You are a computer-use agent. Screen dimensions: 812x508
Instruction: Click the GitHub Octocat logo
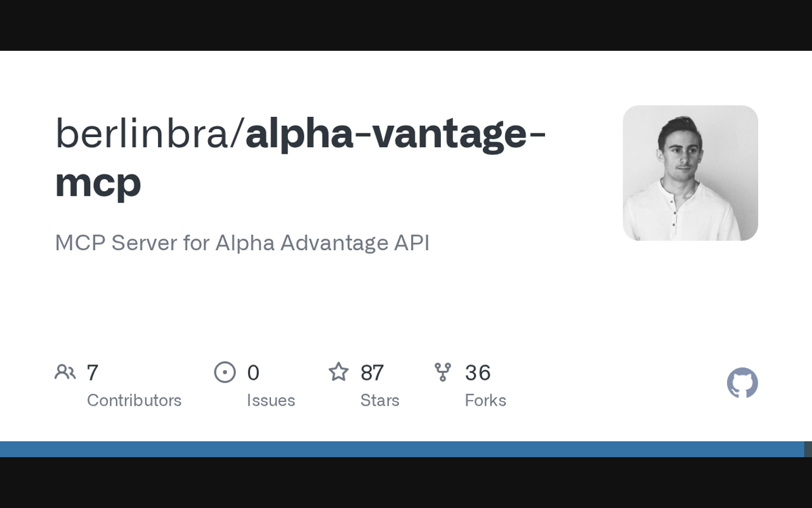click(742, 384)
